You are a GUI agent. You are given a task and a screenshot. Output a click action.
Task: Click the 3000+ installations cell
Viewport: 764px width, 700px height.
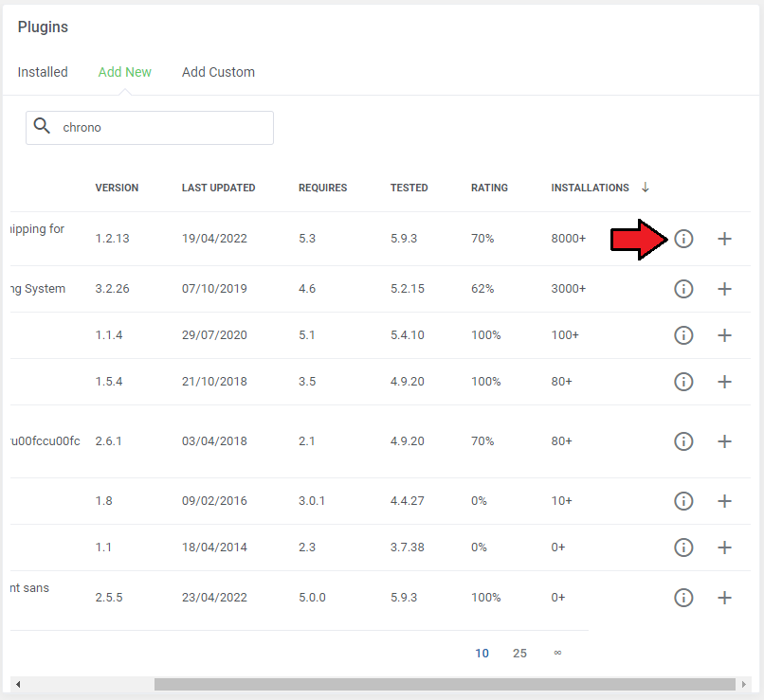point(568,289)
